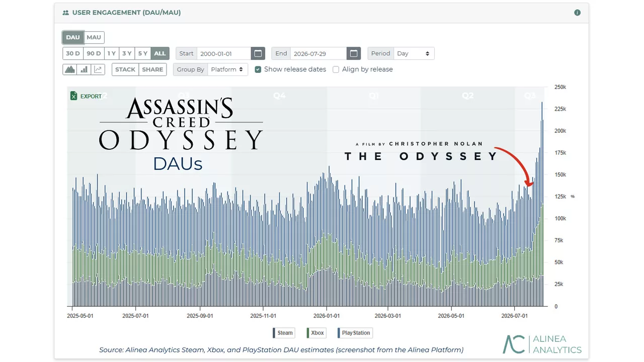Enable STACK chart mode
Image resolution: width=644 pixels, height=362 pixels.
(125, 69)
